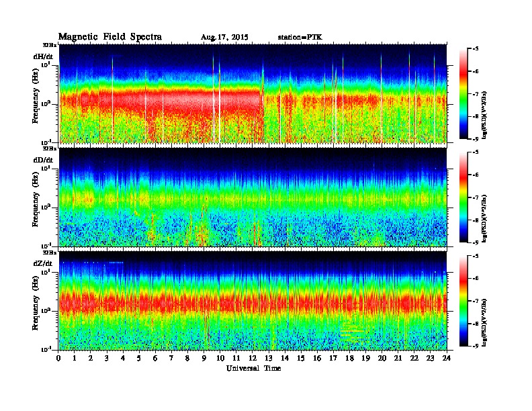Click the '32Hz' label atop dZ/dt panel
The image size is (532, 411).
[x=50, y=253]
